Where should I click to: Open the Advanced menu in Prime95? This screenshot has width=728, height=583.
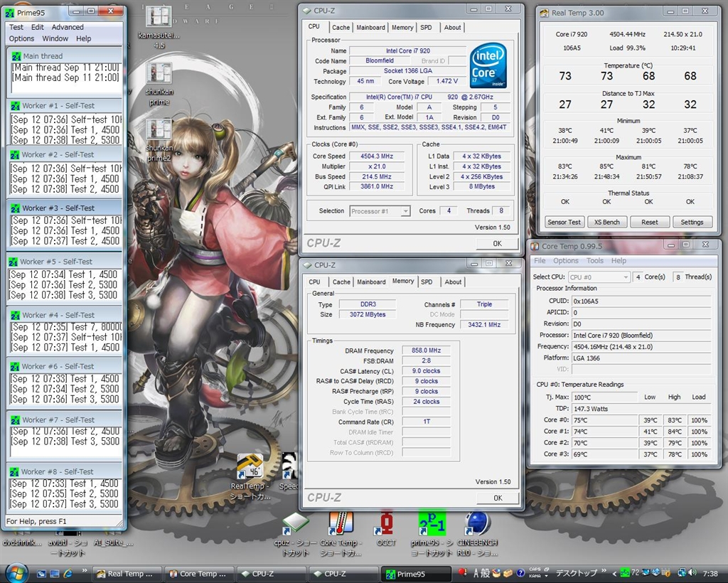68,27
